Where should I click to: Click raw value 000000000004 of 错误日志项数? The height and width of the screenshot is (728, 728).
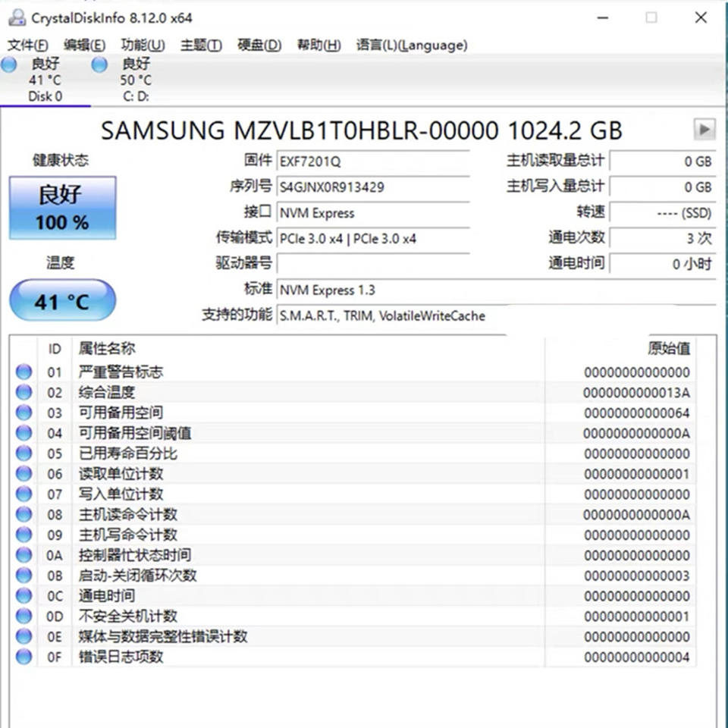[636, 657]
